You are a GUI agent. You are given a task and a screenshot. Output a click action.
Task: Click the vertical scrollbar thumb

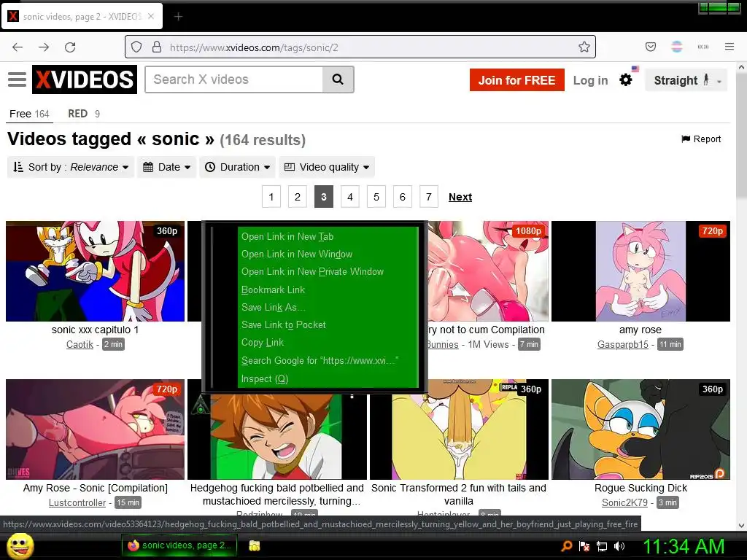(741, 137)
